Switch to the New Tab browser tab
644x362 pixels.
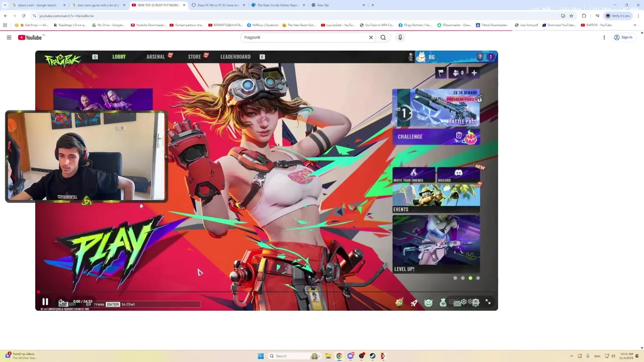[x=338, y=5]
